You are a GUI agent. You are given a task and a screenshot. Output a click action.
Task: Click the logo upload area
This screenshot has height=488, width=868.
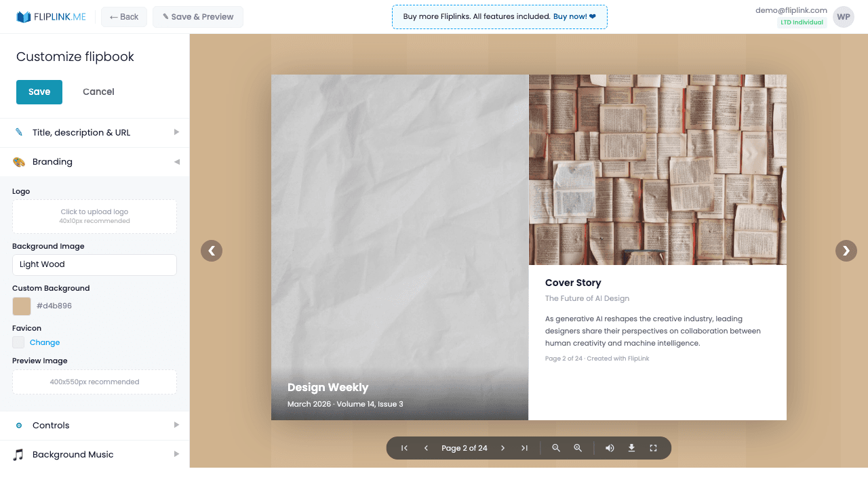pyautogui.click(x=94, y=216)
